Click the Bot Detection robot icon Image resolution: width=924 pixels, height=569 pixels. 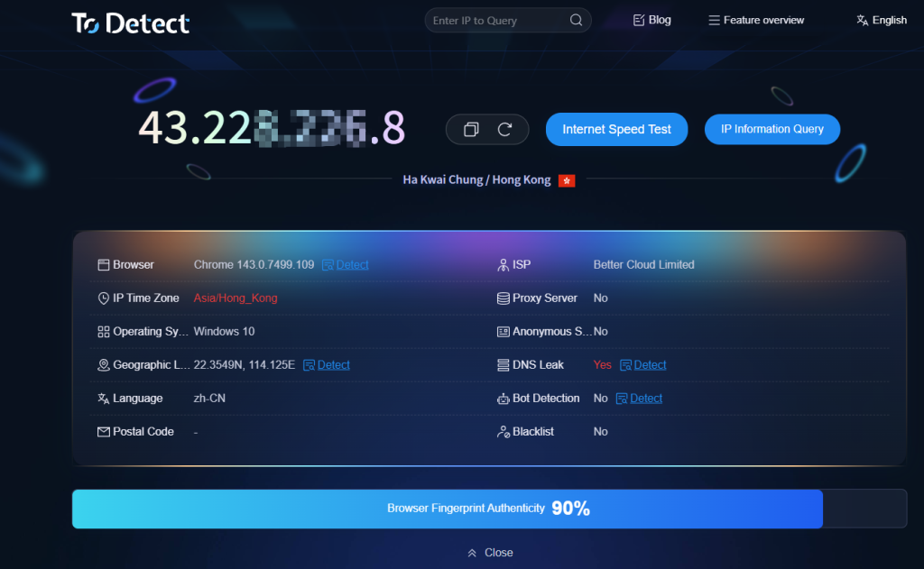pyautogui.click(x=504, y=399)
